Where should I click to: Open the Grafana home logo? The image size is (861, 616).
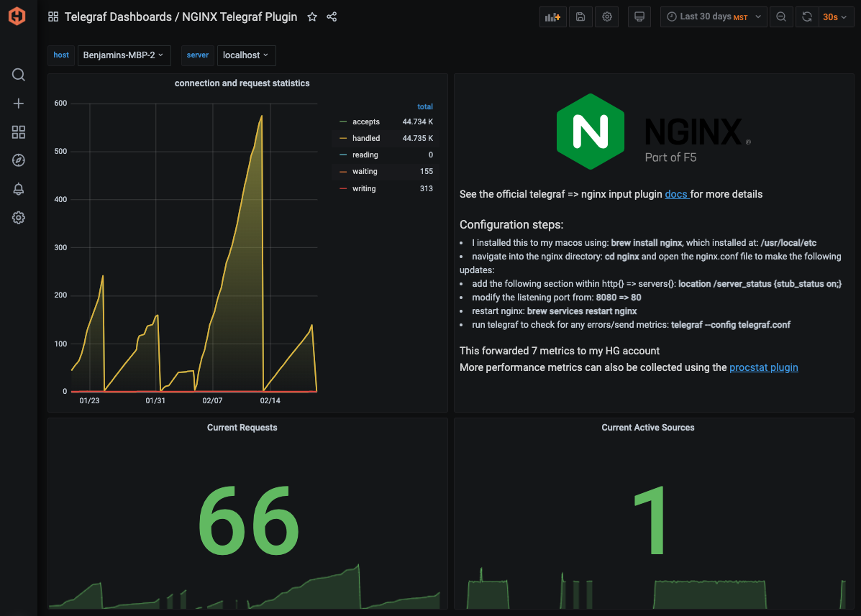click(x=17, y=17)
